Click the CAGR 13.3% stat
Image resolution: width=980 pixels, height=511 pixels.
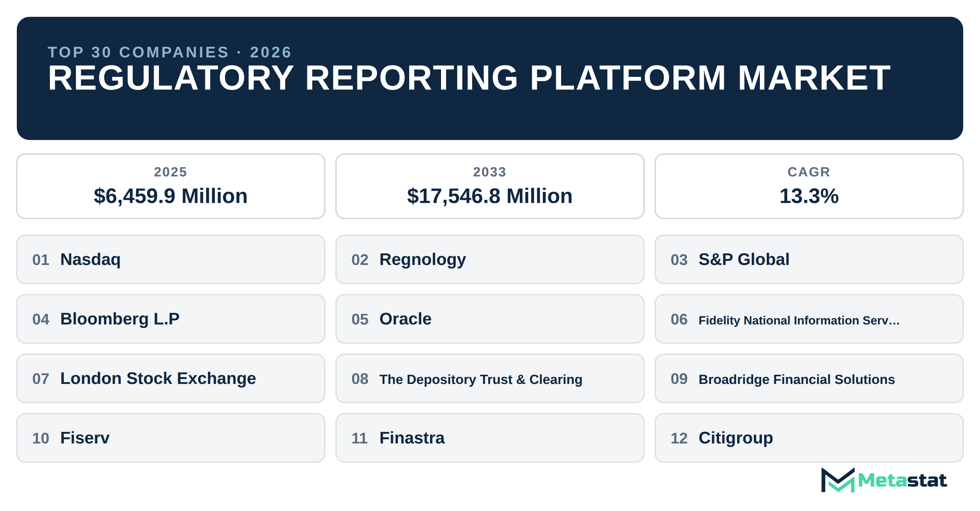(809, 186)
